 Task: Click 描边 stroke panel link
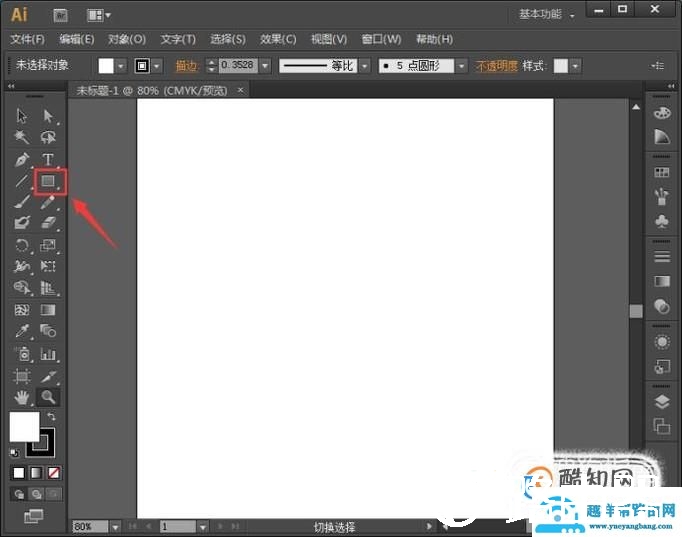click(187, 66)
